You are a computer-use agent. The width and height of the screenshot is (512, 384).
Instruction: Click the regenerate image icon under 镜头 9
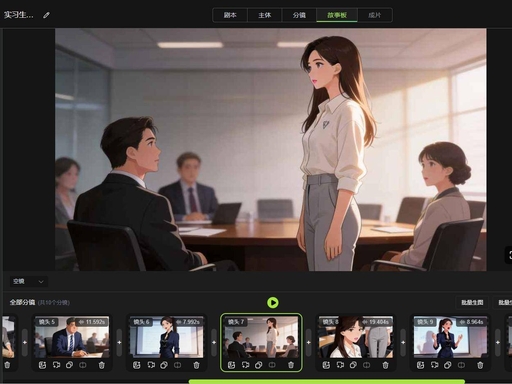pyautogui.click(x=421, y=365)
